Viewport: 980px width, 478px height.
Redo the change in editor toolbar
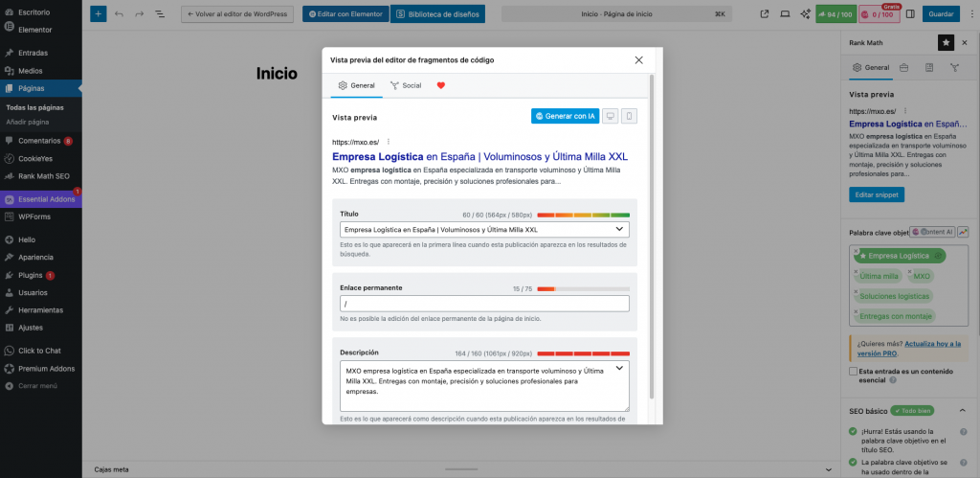pyautogui.click(x=140, y=13)
